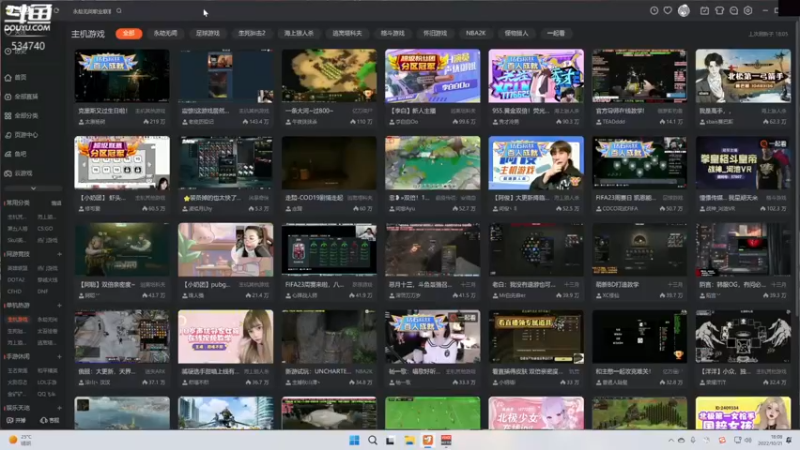The width and height of the screenshot is (800, 450).
Task: Click the 新游试玩: UNCHARTE... stream title
Action: [x=318, y=371]
